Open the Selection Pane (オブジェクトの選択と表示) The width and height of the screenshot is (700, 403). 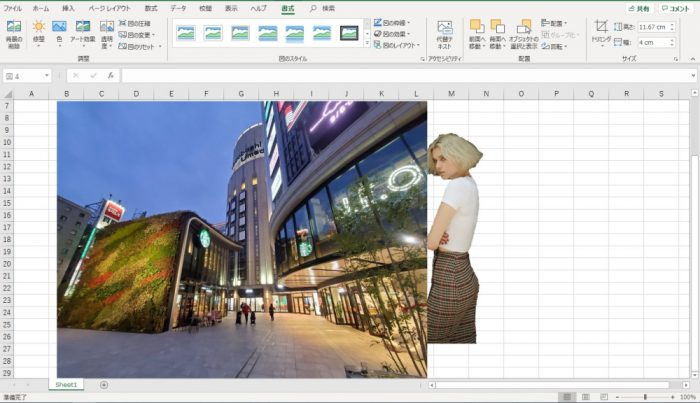524,35
